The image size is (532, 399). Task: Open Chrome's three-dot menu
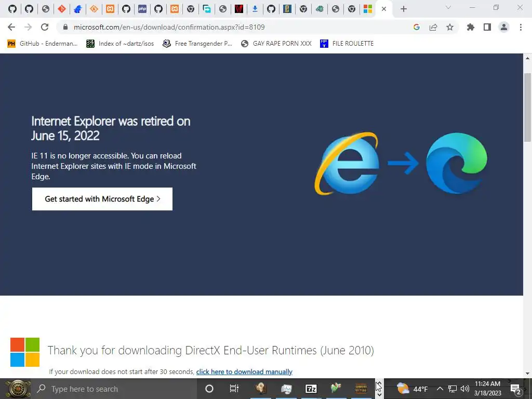[x=521, y=27]
